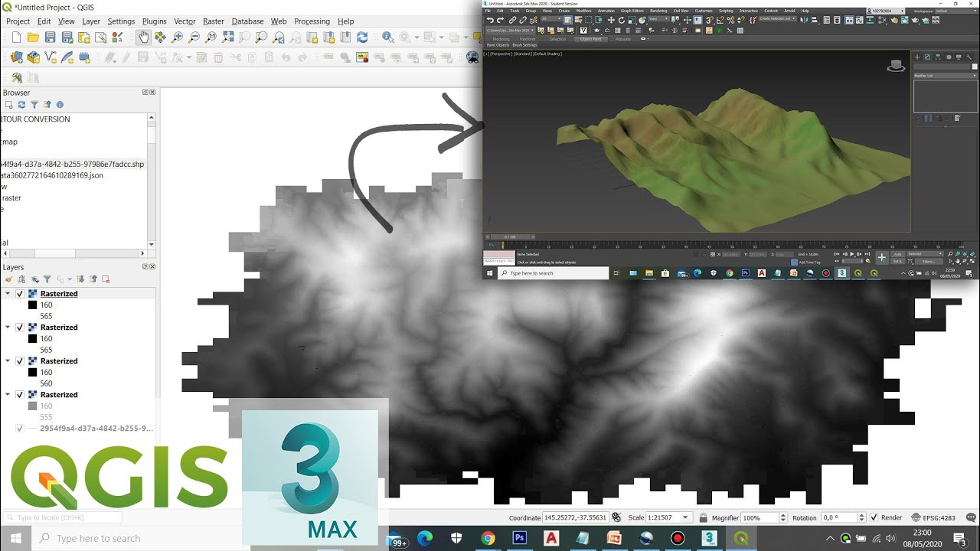Uncheck the first Rasterized layer checkbox
Image resolution: width=980 pixels, height=551 pixels.
point(20,294)
